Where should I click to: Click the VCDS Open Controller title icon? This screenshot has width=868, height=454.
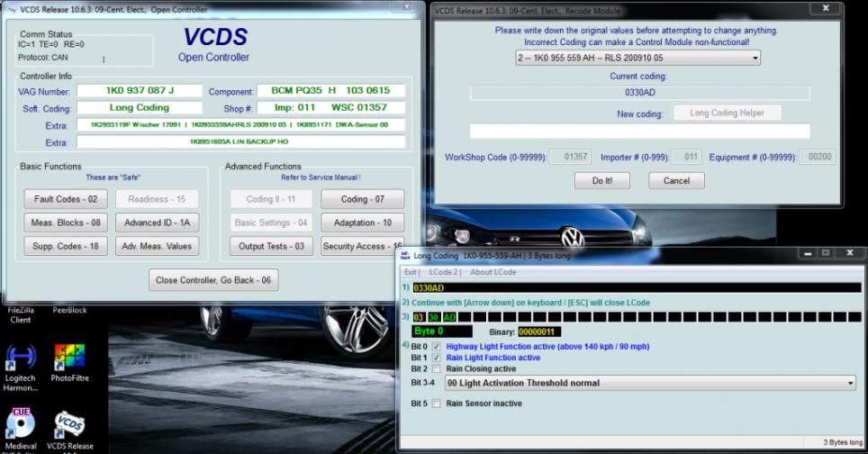13,9
